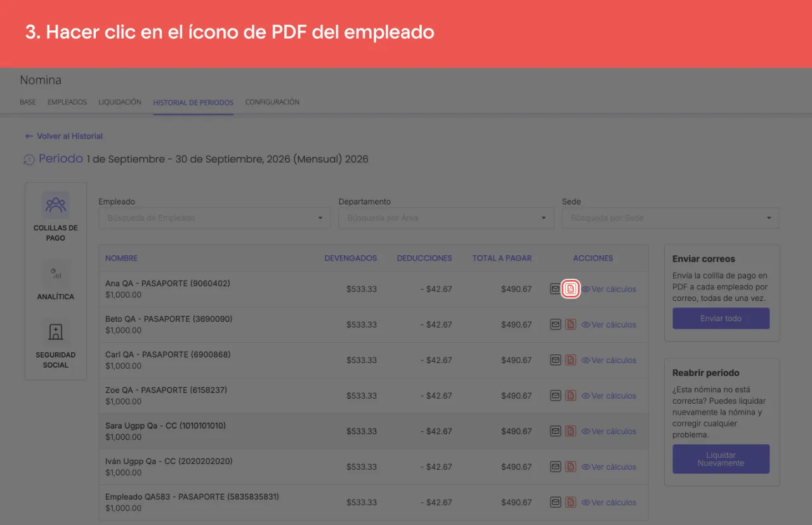The image size is (812, 525).
Task: Download PDF for Zoe QA
Action: pos(570,395)
